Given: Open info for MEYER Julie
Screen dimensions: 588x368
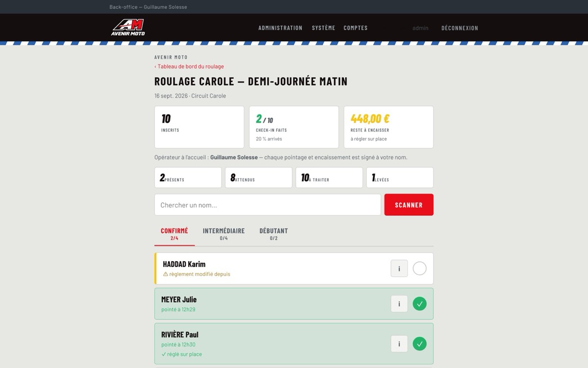Looking at the screenshot, I should point(399,304).
